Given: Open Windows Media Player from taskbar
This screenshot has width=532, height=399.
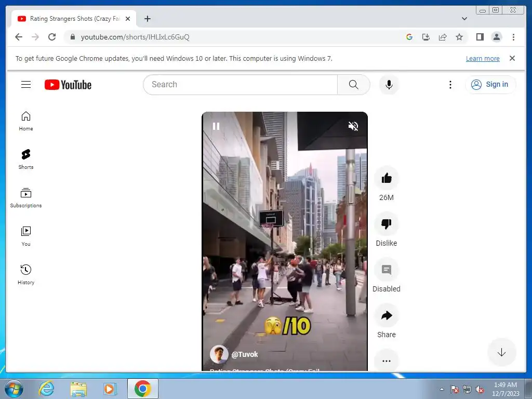Looking at the screenshot, I should pyautogui.click(x=110, y=389).
